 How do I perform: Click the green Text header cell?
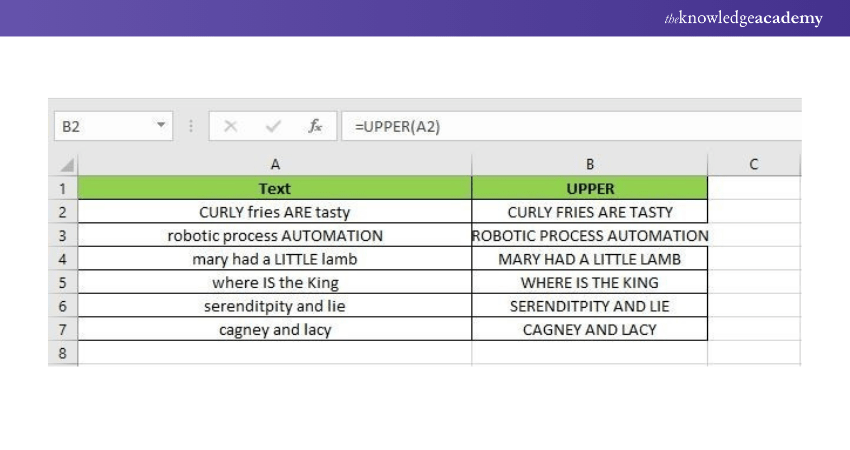[275, 188]
